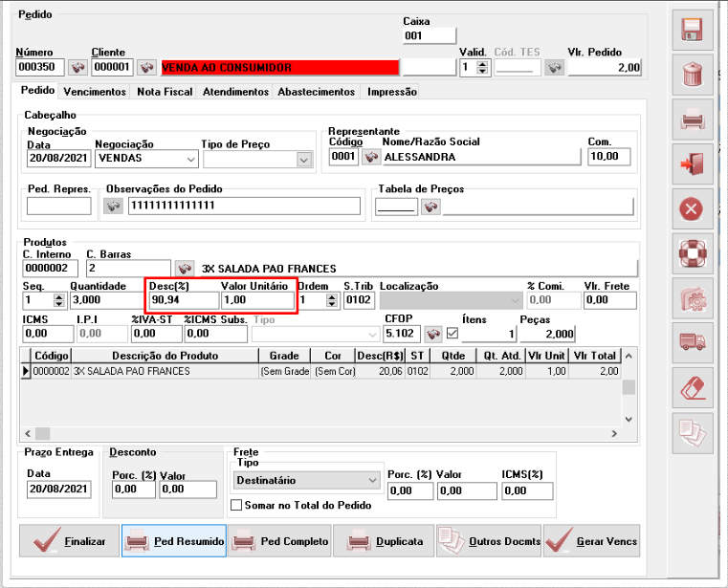Click the Quantidade input field
This screenshot has height=588, width=728.
[x=108, y=300]
